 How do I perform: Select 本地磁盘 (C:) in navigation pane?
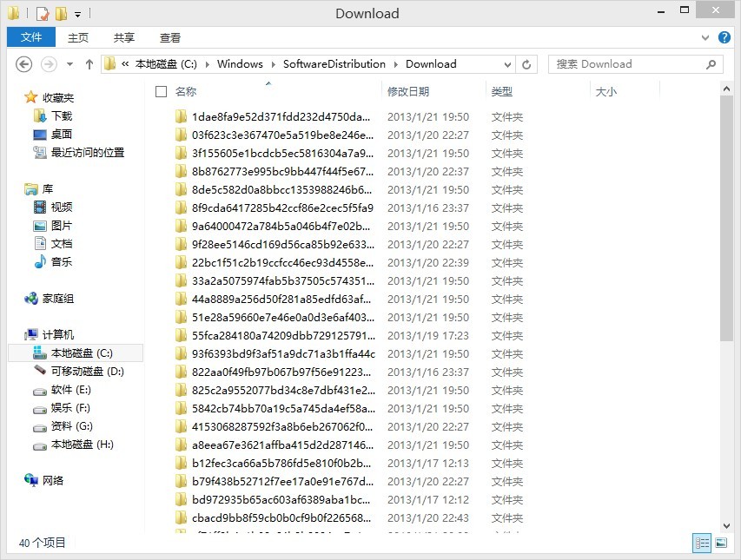(x=76, y=353)
